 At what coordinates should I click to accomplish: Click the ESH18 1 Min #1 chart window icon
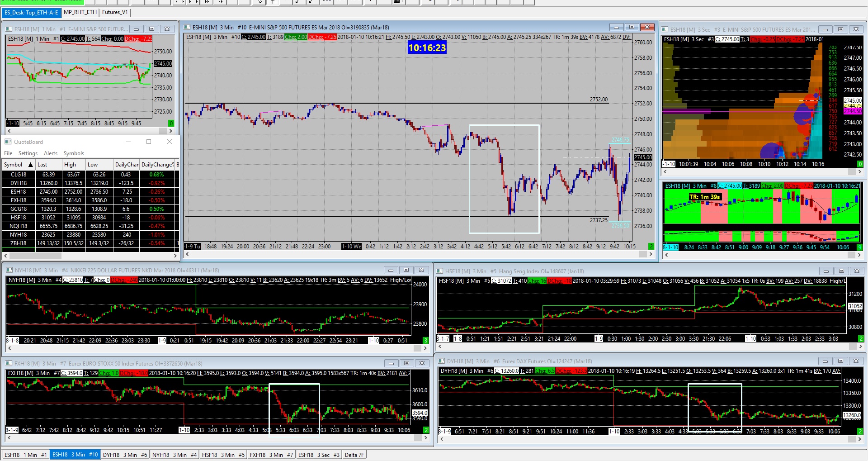click(9, 29)
